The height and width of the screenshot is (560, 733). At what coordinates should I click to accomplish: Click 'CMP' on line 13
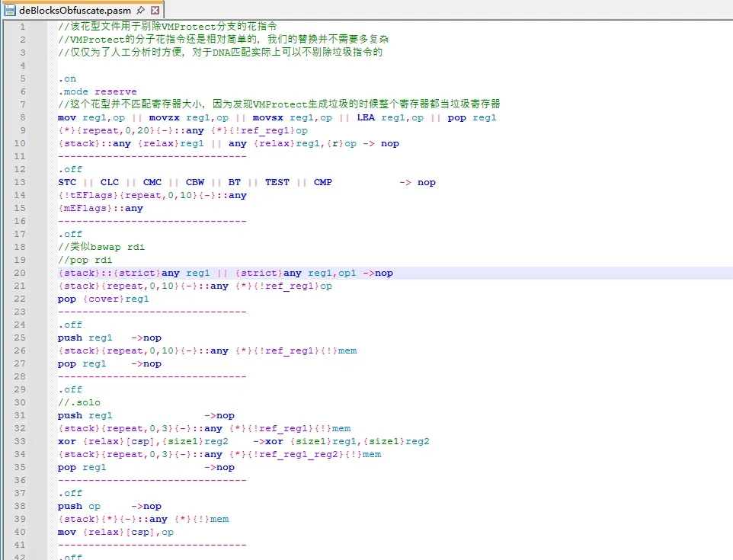(323, 182)
